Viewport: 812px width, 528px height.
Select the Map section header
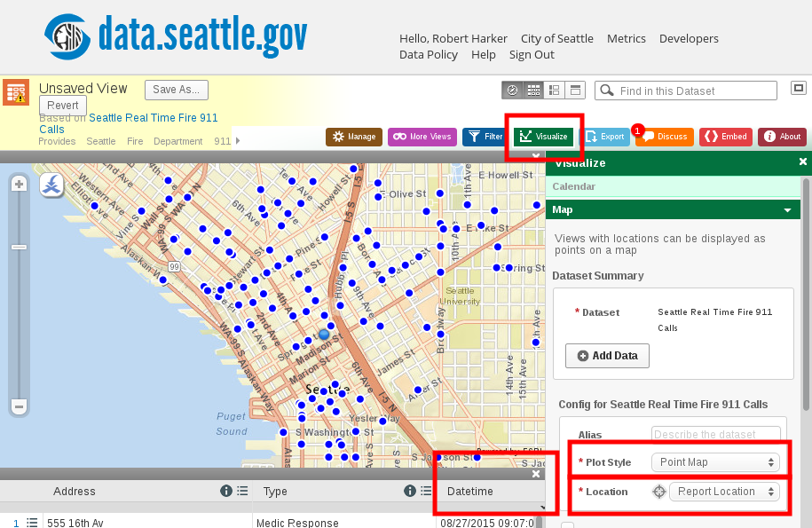tap(674, 209)
